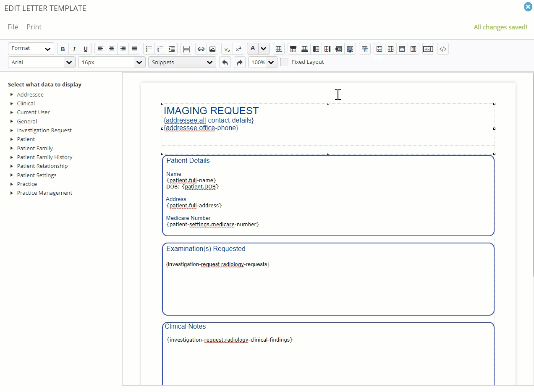Click the bulleted list icon

149,49
